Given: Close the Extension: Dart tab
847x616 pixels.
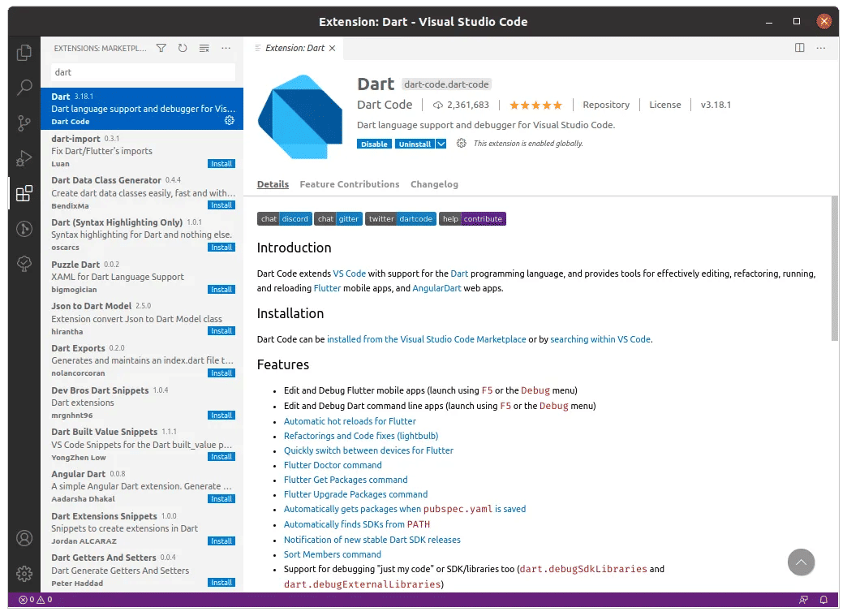Looking at the screenshot, I should click(332, 48).
